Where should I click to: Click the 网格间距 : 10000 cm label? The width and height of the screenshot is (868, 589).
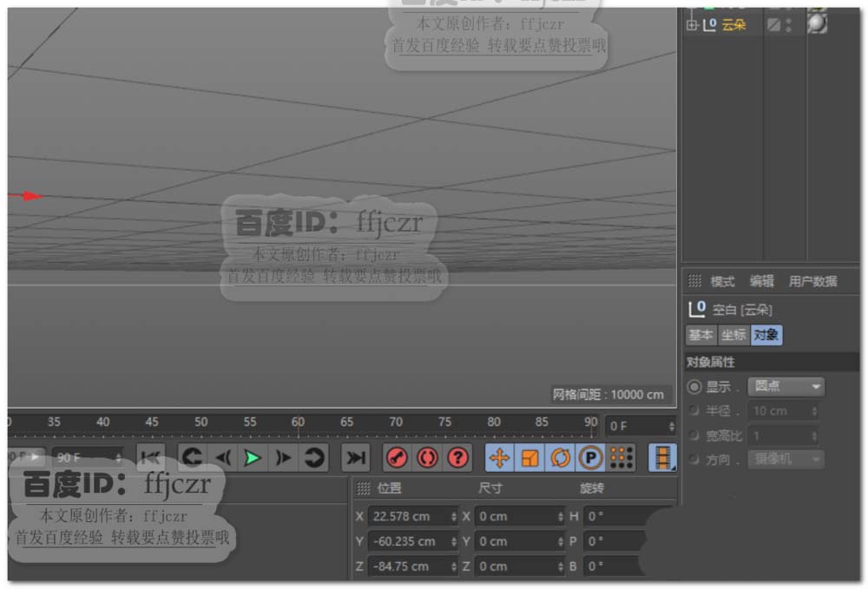click(608, 395)
